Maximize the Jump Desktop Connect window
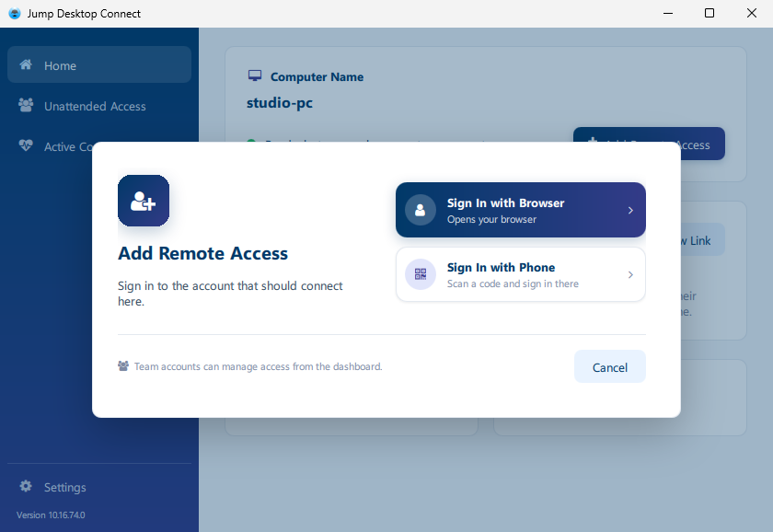The width and height of the screenshot is (773, 532). click(x=710, y=13)
